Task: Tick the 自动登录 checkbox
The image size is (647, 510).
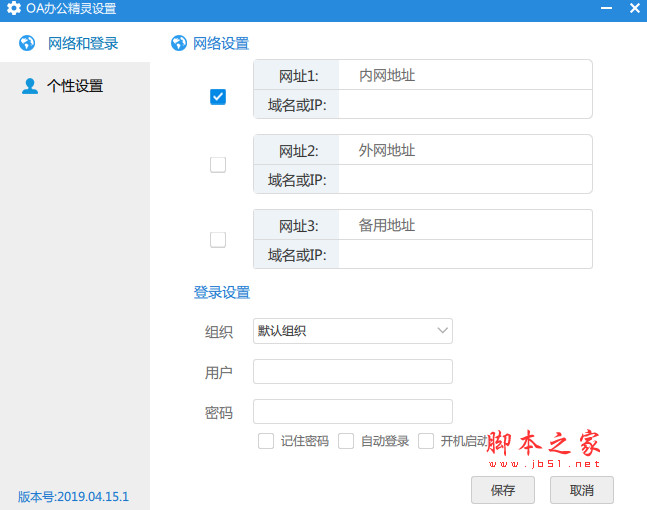Action: point(346,441)
